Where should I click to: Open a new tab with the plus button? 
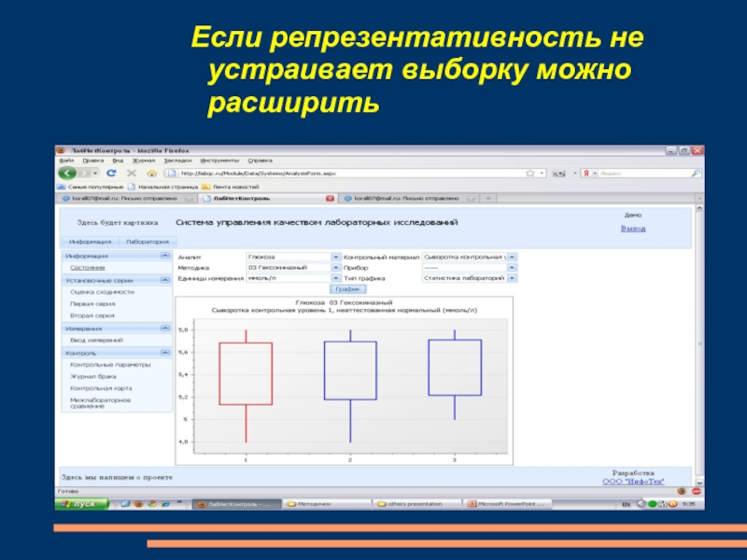pos(488,198)
